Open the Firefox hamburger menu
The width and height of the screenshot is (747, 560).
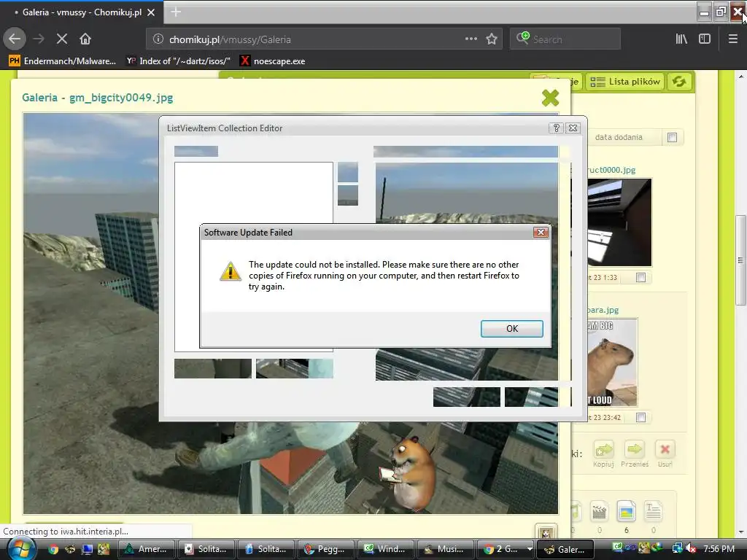733,39
